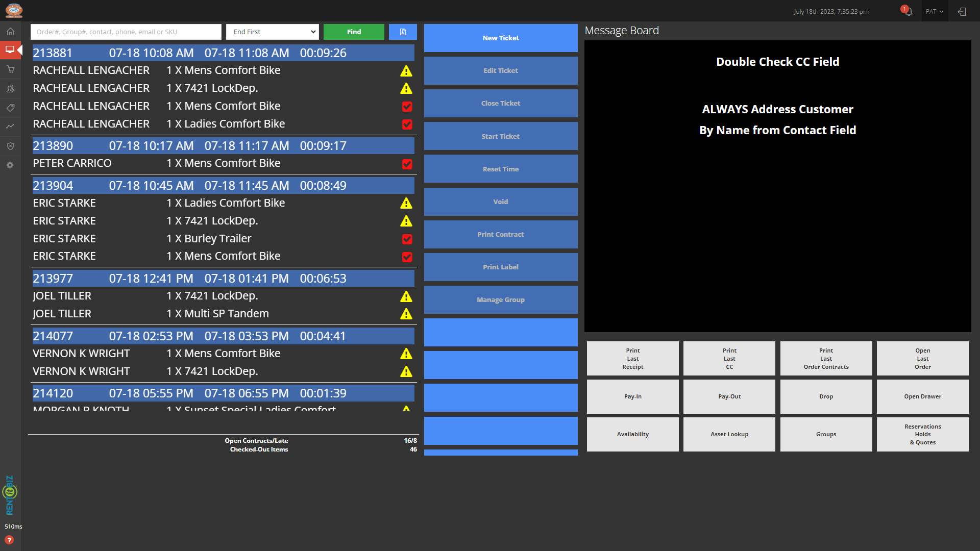
Task: Open the settings gear sidebar icon
Action: 10,165
